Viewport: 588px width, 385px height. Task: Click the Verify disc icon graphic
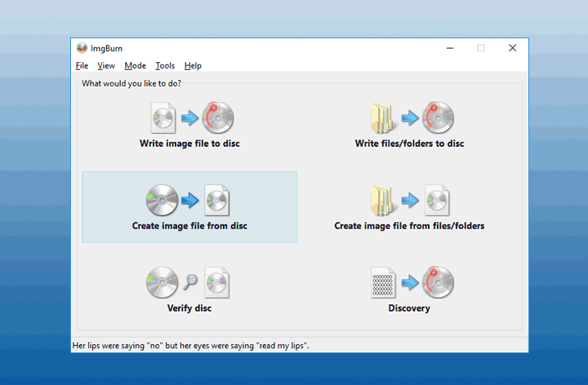coord(188,283)
